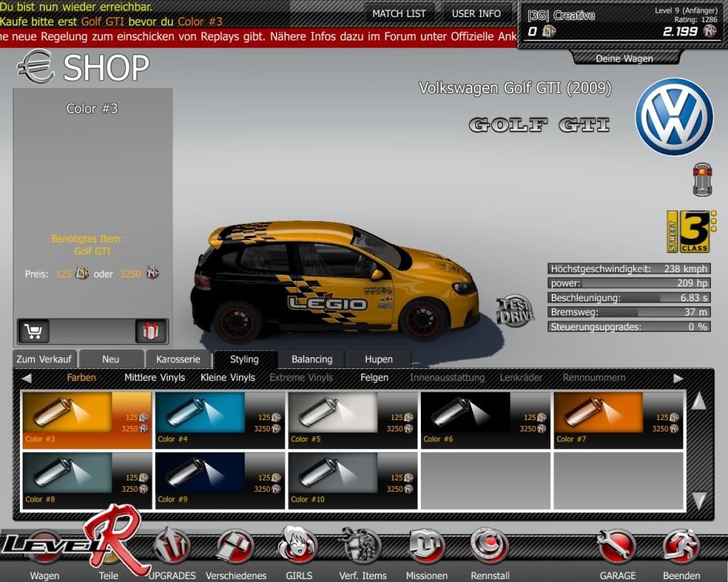Open the MATCH LIST button
Screen dimensions: 728x582
pos(399,14)
